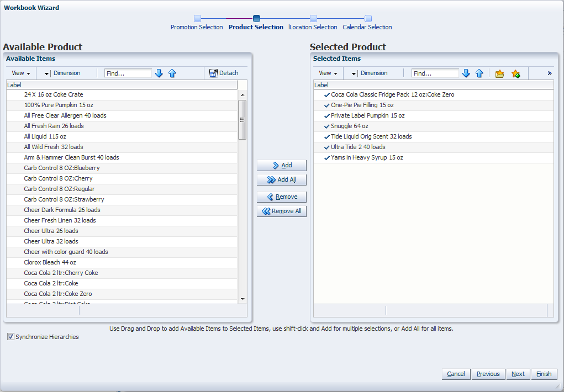564x392 pixels.
Task: Click the Add button
Action: (x=282, y=166)
